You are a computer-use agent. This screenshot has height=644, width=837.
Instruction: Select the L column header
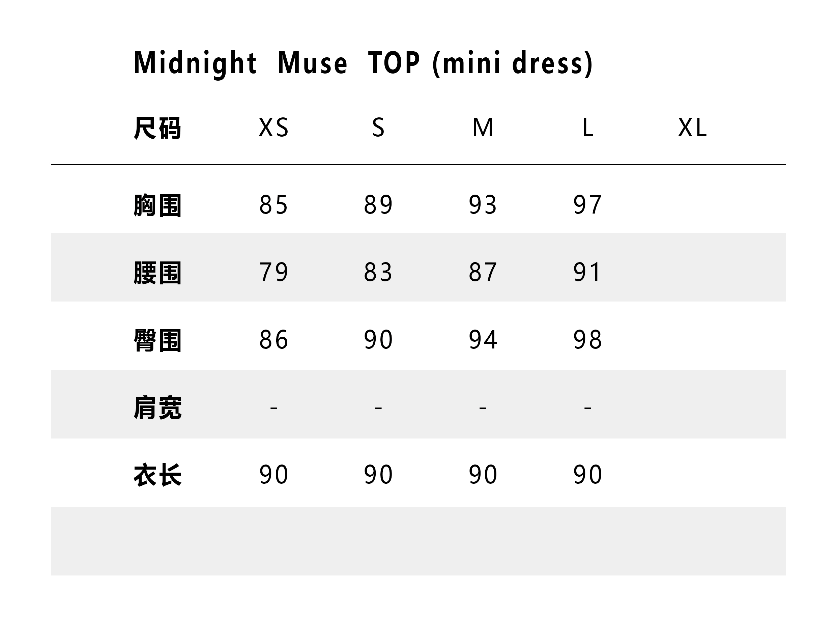pyautogui.click(x=587, y=128)
